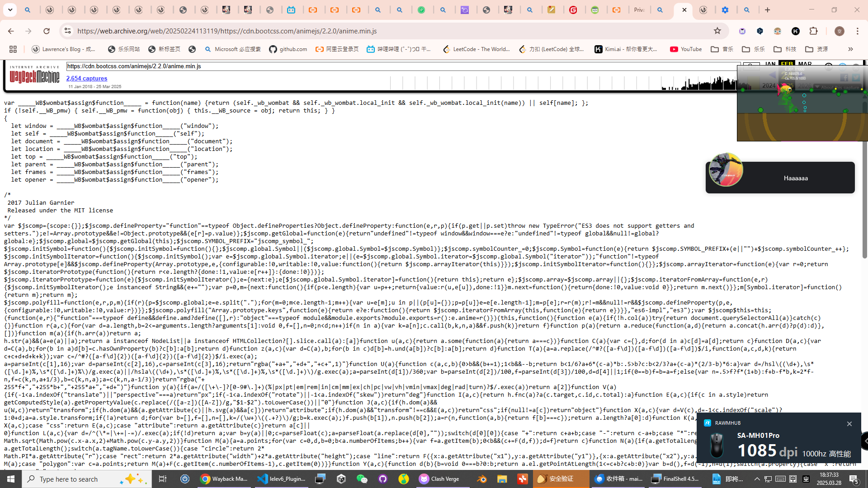Click the Wayback Machine logo

(x=34, y=75)
